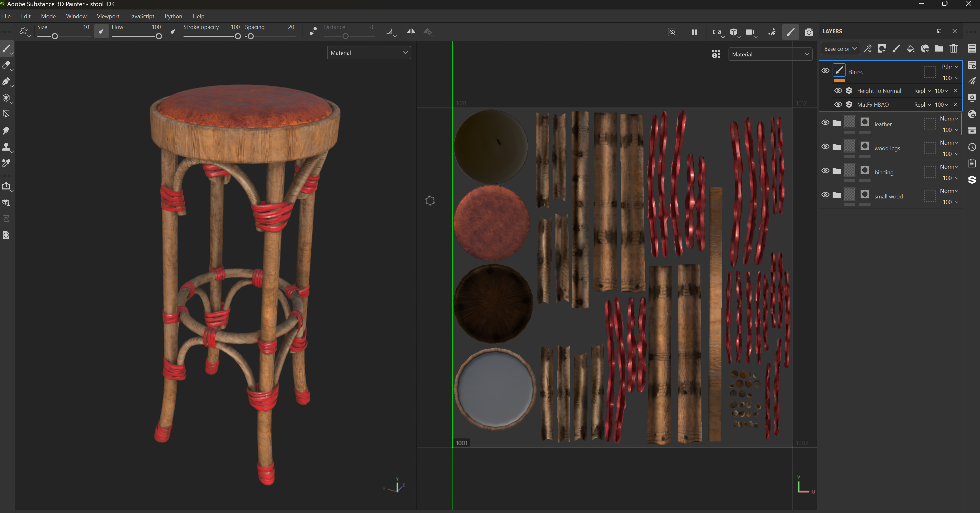Delete the selected layer with trash icon
980x513 pixels.
(953, 48)
